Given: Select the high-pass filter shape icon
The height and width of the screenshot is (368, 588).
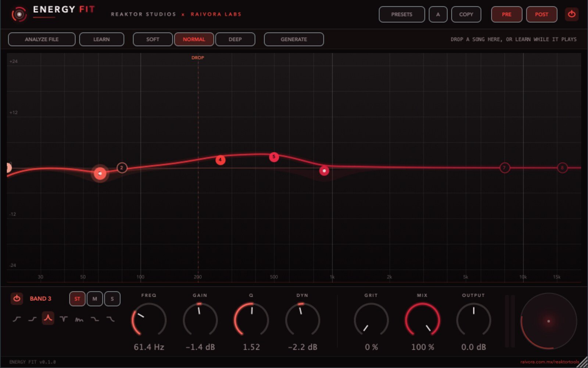Looking at the screenshot, I should pos(17,319).
